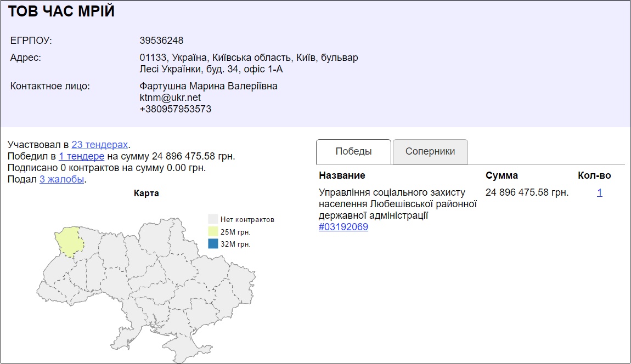Click the gray "Нет контрактов" legend swatch
This screenshot has width=631, height=364.
(x=213, y=219)
